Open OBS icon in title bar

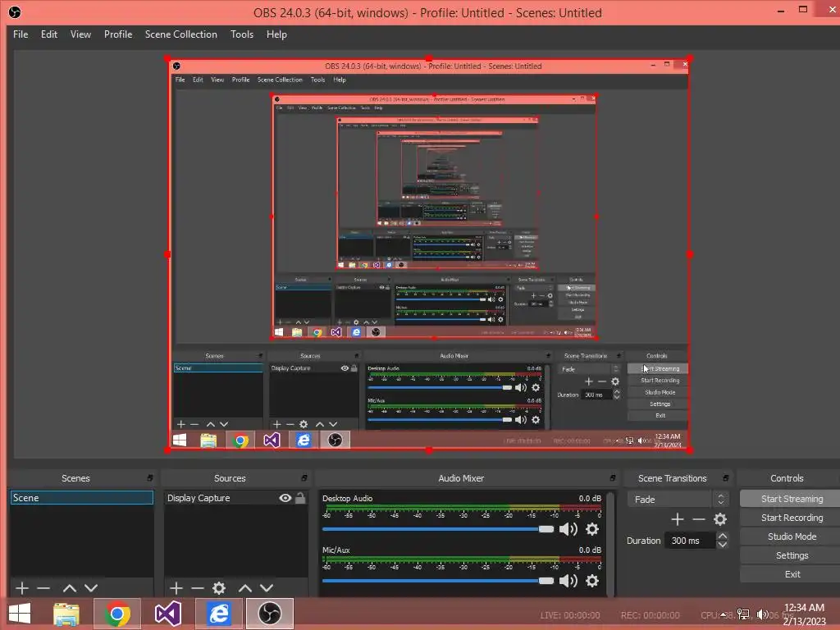pyautogui.click(x=15, y=12)
